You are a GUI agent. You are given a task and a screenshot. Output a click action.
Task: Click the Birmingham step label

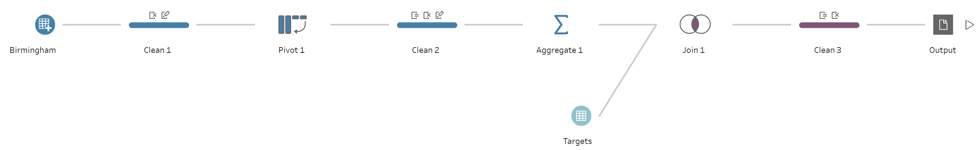[33, 50]
